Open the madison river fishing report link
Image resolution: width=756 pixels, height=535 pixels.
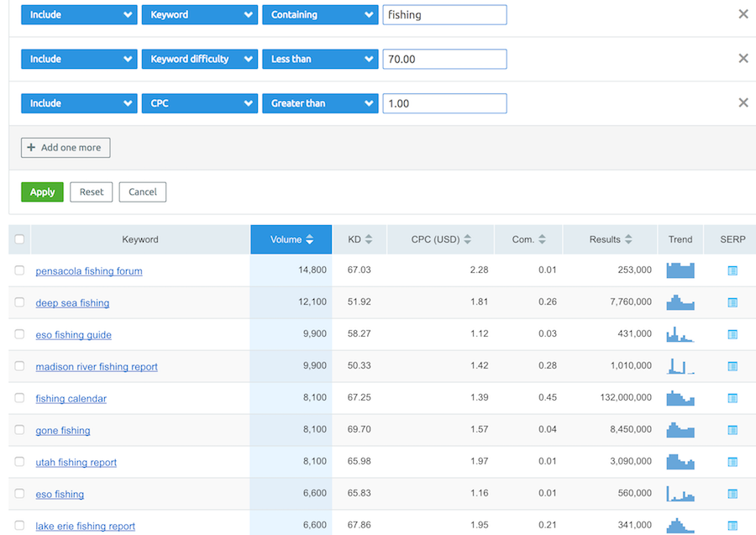[97, 366]
